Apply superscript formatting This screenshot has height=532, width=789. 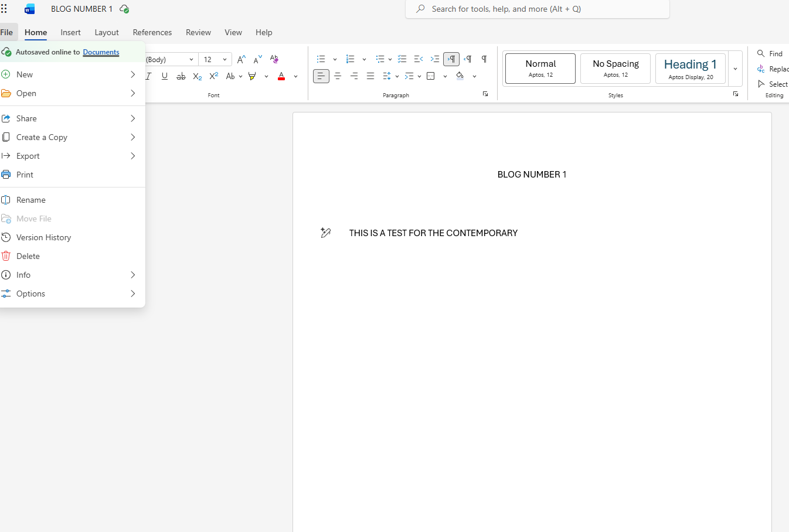point(214,76)
